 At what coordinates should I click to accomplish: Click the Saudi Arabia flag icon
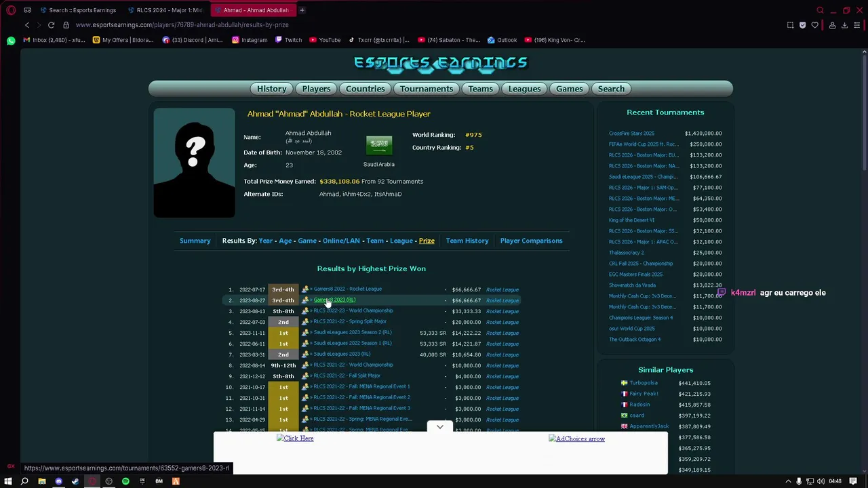(379, 145)
